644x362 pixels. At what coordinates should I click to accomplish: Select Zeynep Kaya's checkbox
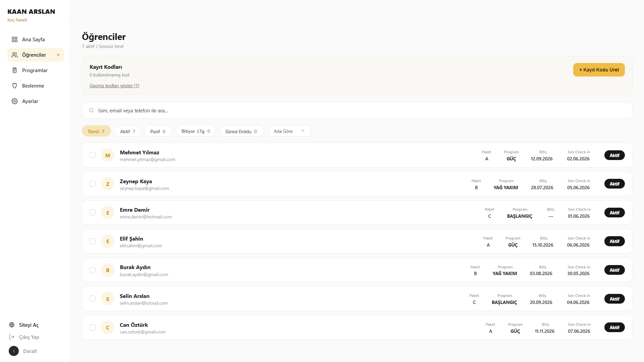(x=93, y=184)
